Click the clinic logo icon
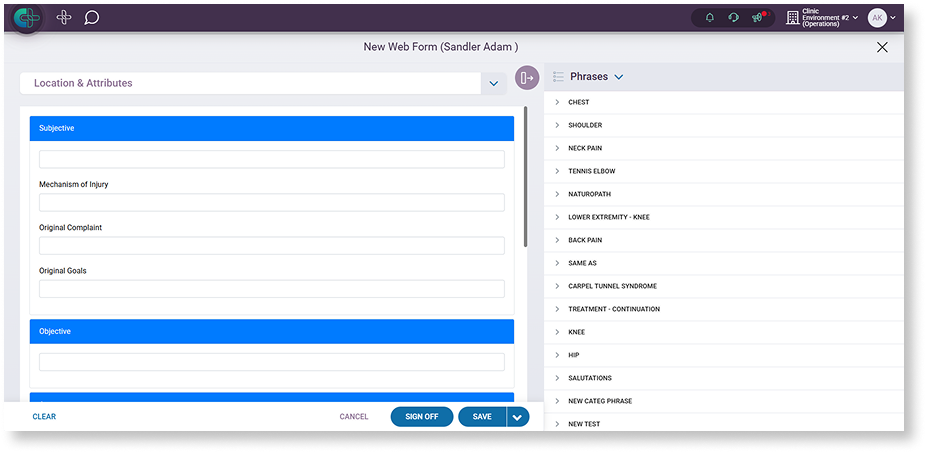 pyautogui.click(x=27, y=18)
